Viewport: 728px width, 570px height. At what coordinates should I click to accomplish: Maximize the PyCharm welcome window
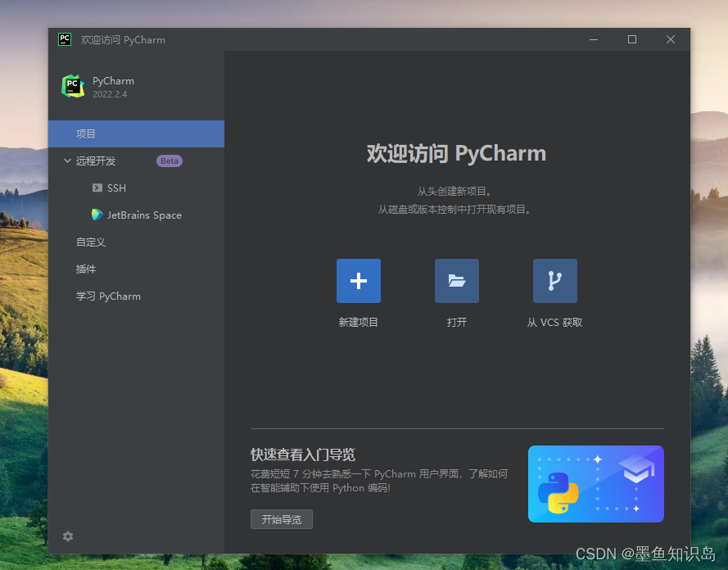[x=632, y=39]
